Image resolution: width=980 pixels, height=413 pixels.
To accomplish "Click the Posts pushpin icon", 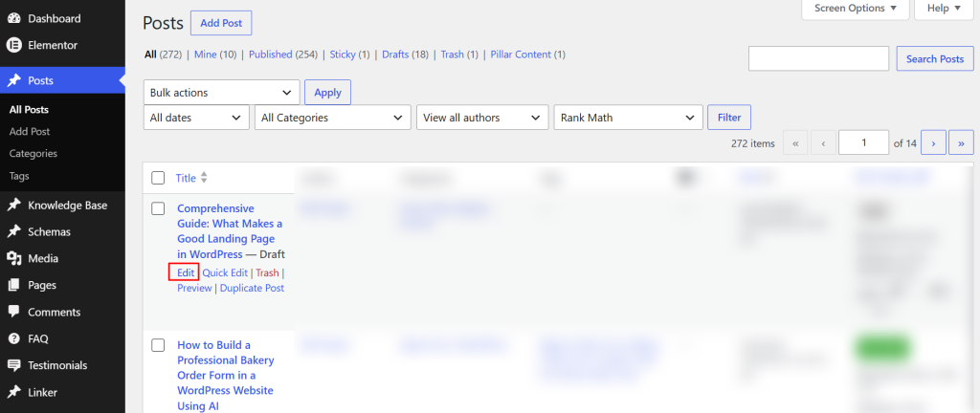I will click(x=13, y=80).
